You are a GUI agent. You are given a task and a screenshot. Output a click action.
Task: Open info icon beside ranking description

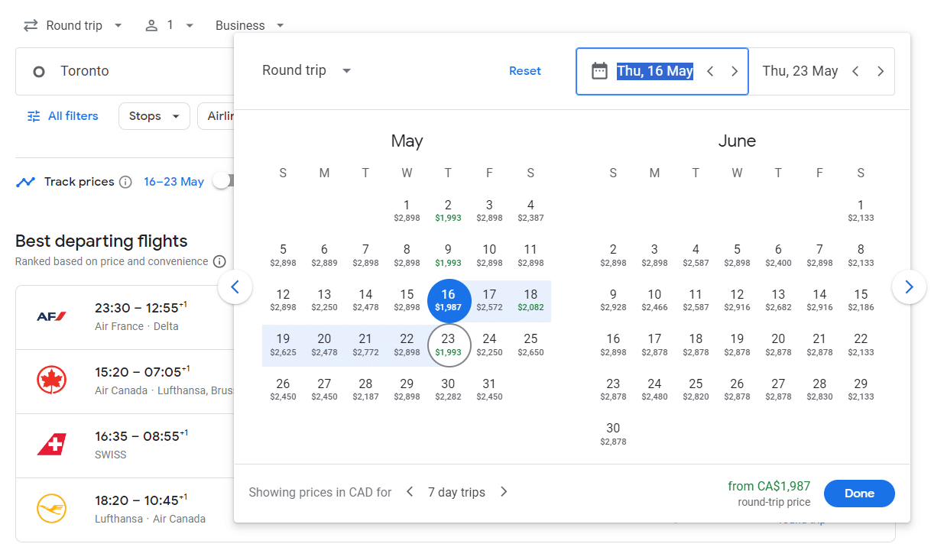point(219,261)
